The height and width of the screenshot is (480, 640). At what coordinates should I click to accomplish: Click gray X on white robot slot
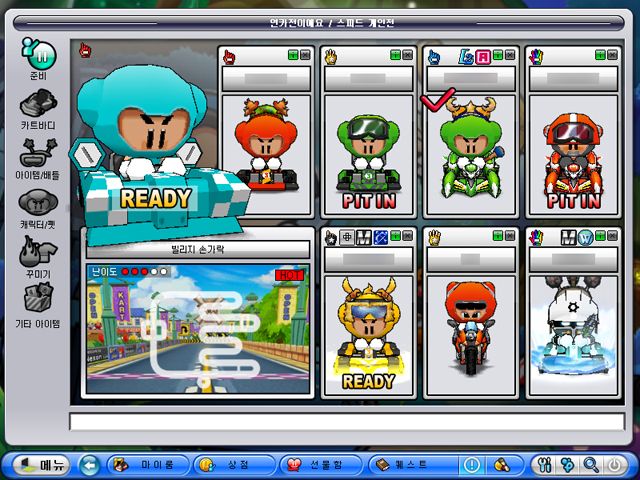point(612,236)
